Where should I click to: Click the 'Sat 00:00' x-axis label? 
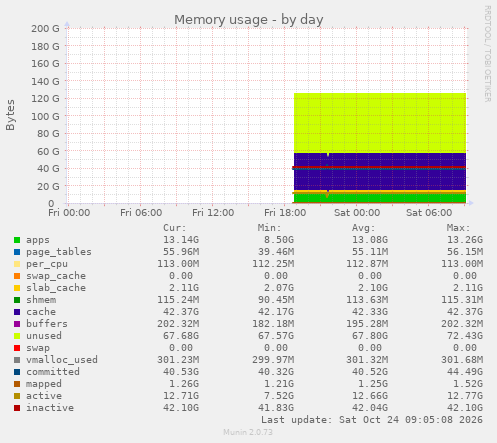point(357,213)
